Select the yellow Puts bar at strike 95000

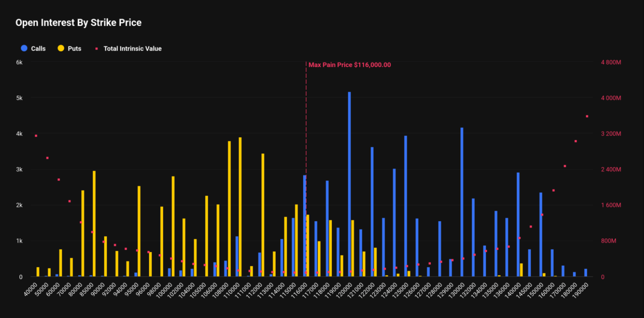[139, 231]
